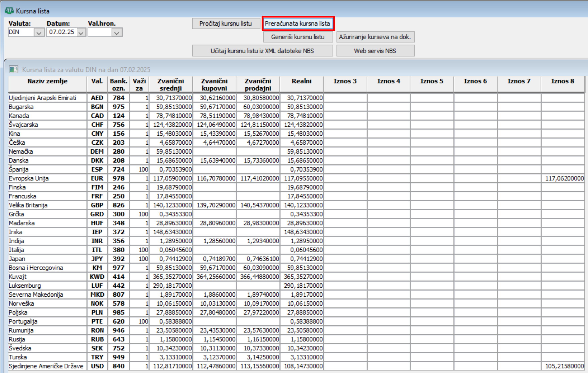This screenshot has height=373, width=588.
Task: Click Iznos 8 value 105,21580000
Action: [563, 366]
